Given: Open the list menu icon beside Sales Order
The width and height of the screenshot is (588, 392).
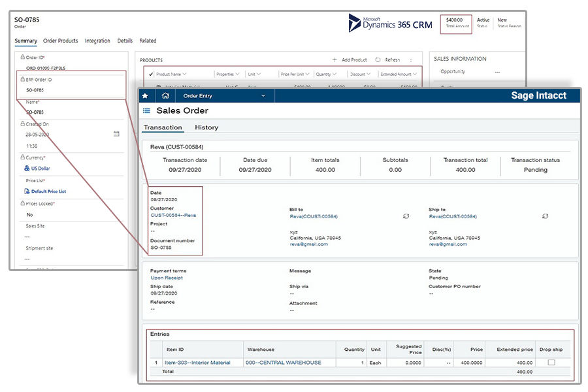Looking at the screenshot, I should pyautogui.click(x=146, y=111).
